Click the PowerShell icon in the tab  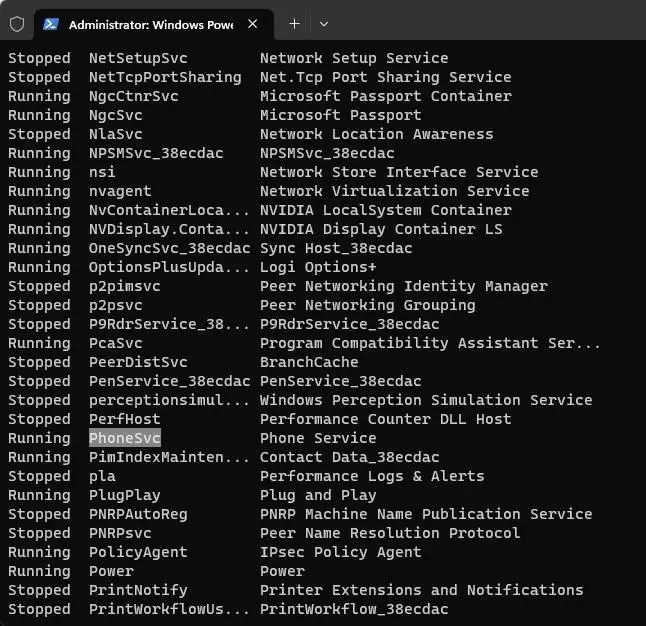pyautogui.click(x=50, y=24)
